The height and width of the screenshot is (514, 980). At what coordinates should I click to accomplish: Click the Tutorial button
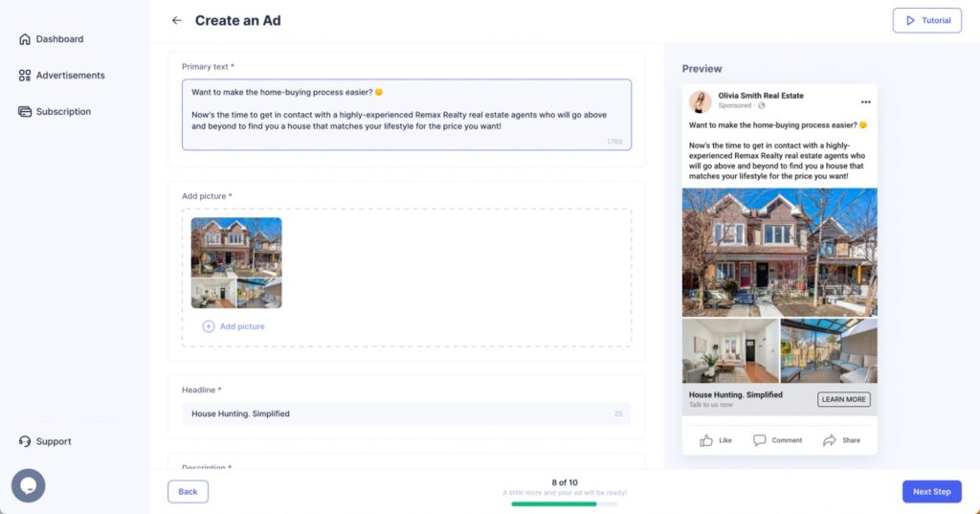tap(926, 21)
